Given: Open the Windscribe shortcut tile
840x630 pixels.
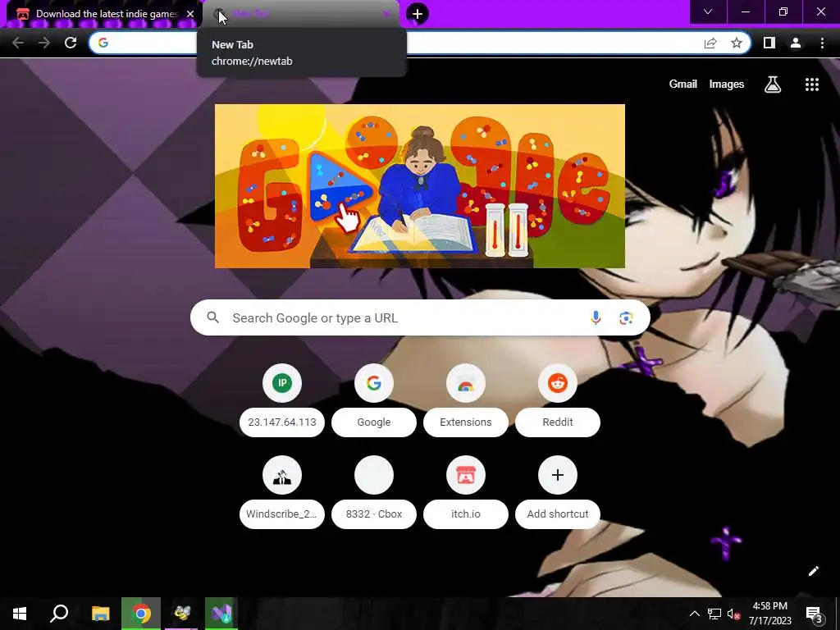Looking at the screenshot, I should [x=282, y=492].
